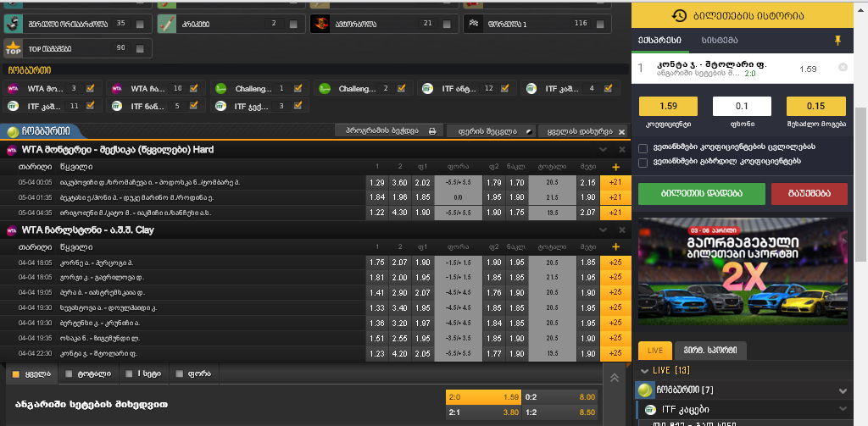The image size is (868, 426).
Task: Select the ტოტალი market filter tab
Action: (x=88, y=374)
